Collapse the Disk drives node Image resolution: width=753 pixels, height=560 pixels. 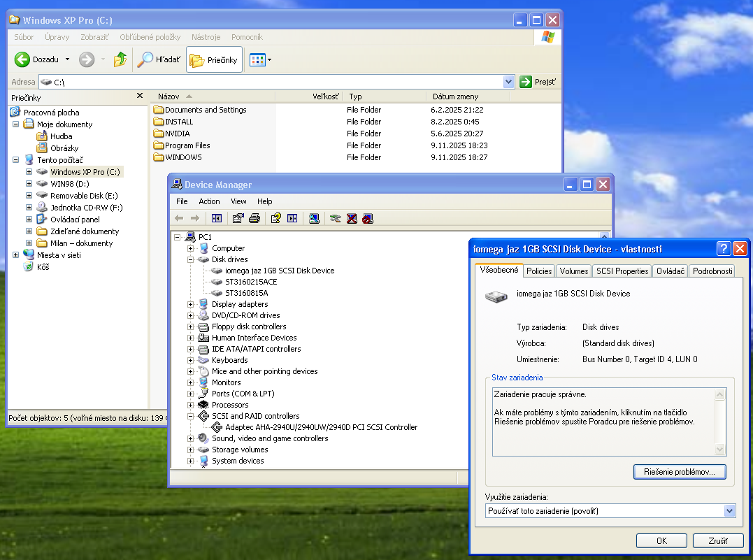190,259
